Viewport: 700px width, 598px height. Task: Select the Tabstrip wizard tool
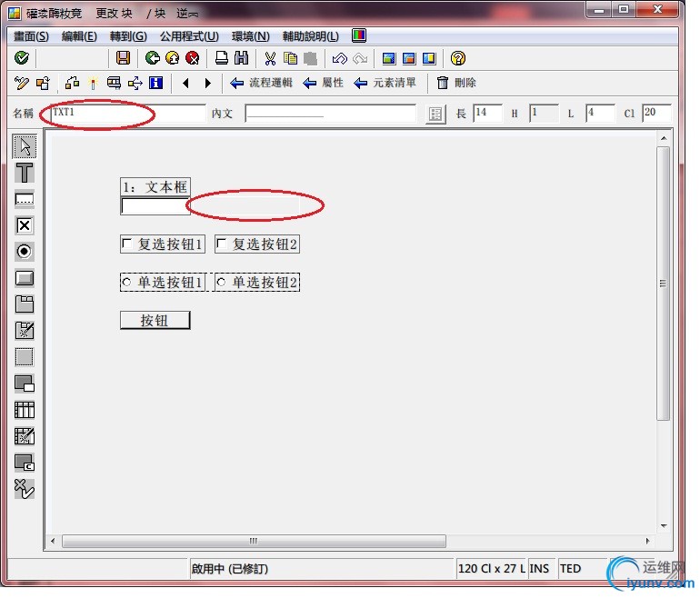[25, 331]
